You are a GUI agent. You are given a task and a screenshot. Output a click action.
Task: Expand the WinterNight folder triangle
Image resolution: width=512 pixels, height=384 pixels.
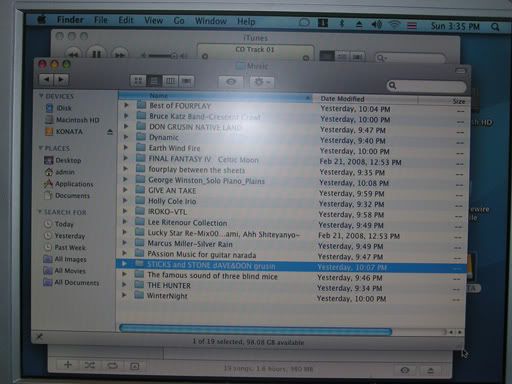click(124, 295)
